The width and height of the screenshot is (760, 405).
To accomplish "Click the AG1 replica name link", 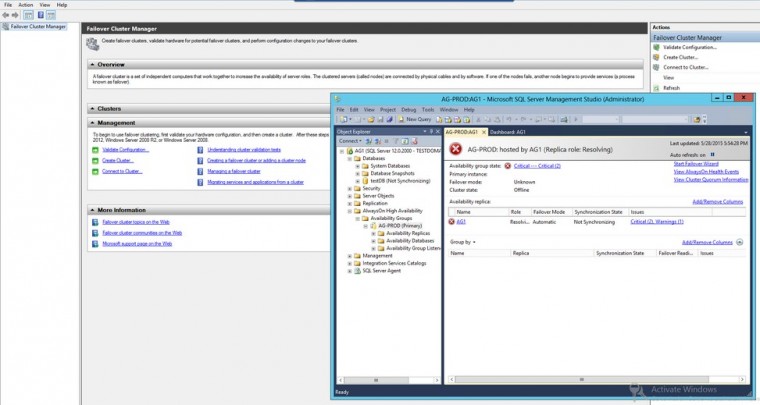I will point(461,222).
